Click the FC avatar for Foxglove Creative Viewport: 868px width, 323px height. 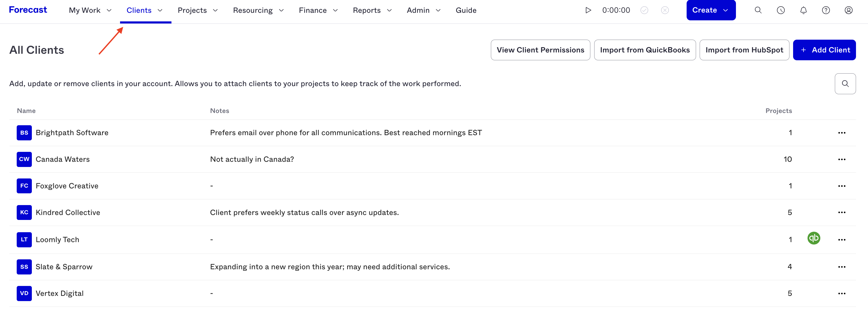[x=24, y=186]
